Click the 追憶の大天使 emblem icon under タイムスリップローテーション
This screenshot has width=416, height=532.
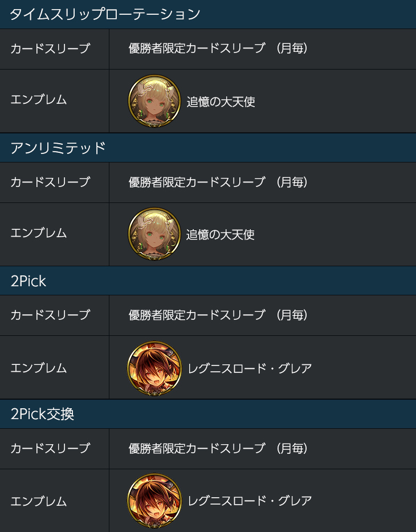click(x=154, y=101)
